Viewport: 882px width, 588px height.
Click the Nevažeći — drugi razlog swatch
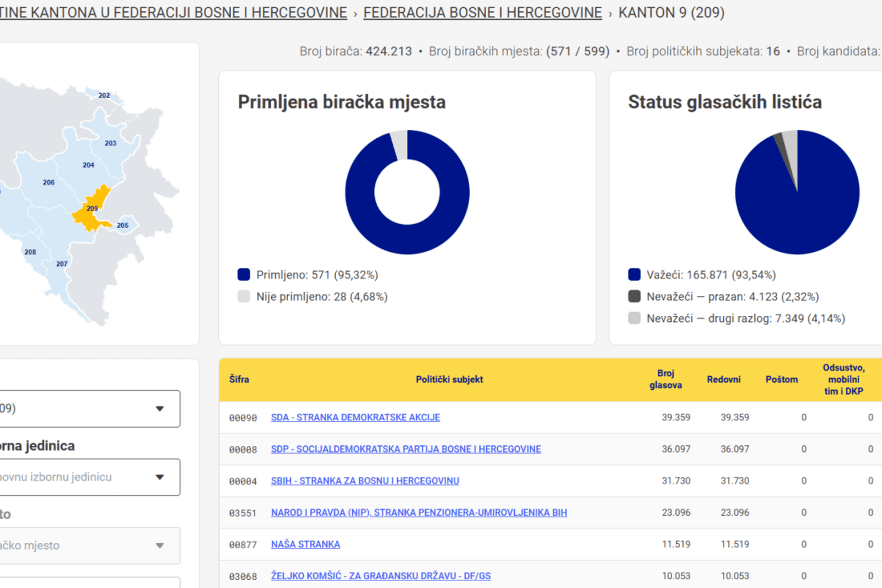tap(634, 318)
